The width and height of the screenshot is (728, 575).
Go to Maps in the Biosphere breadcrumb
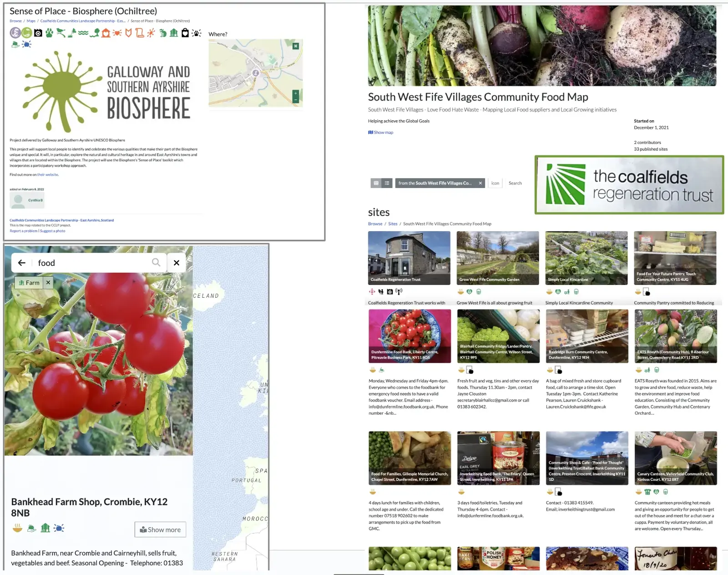coord(31,21)
